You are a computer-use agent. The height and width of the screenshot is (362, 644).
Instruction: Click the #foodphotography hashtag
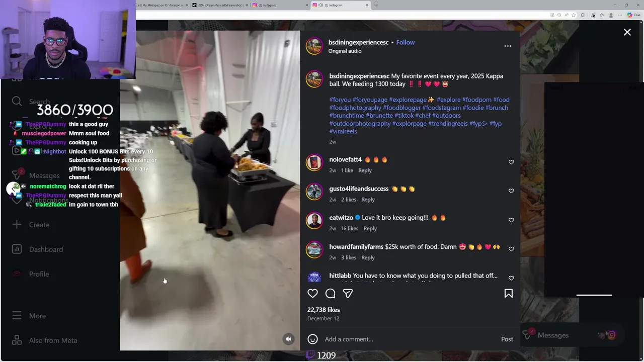(355, 108)
